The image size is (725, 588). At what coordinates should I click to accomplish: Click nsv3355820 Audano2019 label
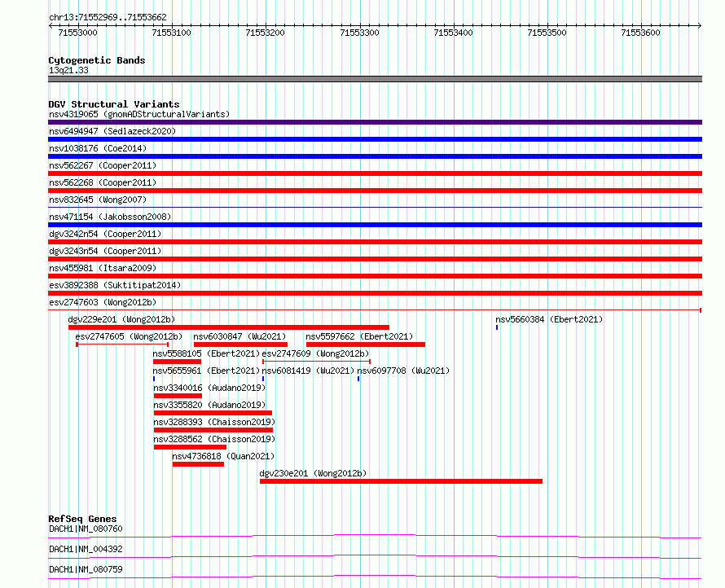click(209, 405)
